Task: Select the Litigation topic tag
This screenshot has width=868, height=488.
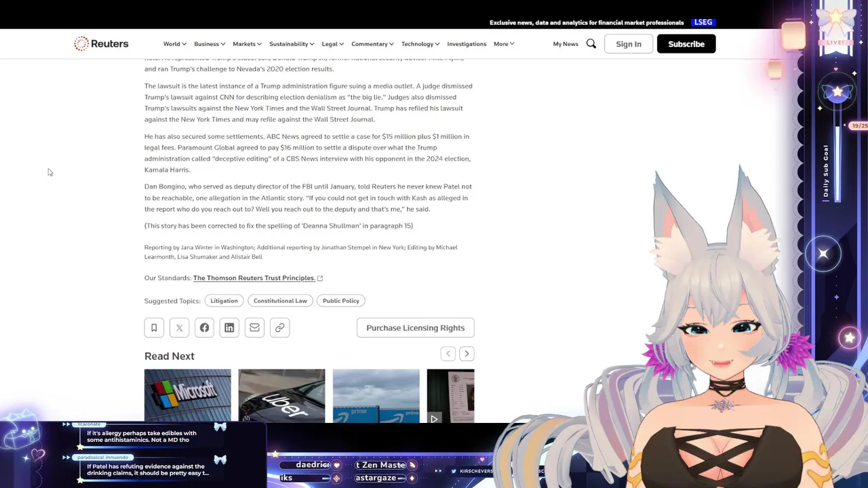Action: click(x=224, y=301)
